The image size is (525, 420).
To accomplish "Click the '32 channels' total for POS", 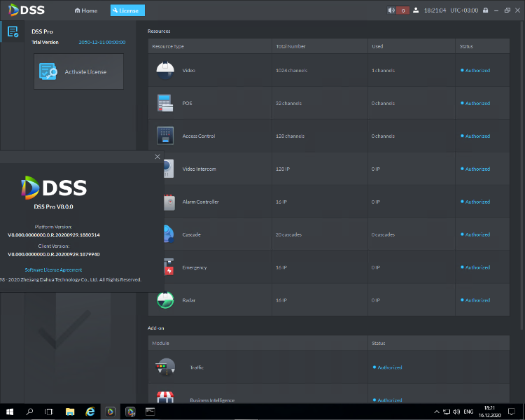I will [x=288, y=103].
